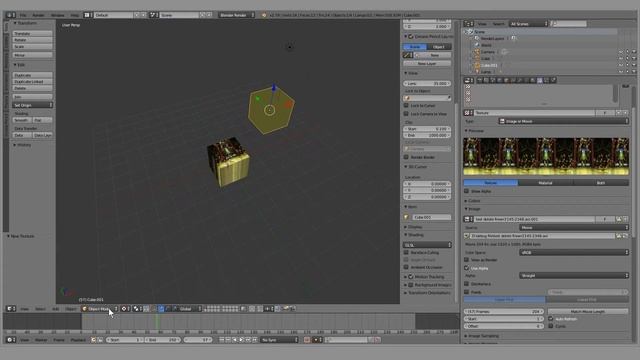640x360 pixels.
Task: Click the Translate button
Action: point(33,33)
